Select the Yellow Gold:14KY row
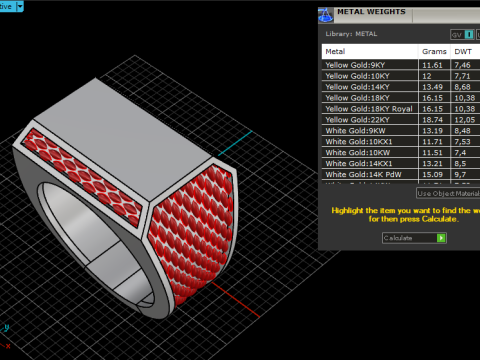480x360 pixels. click(401, 87)
